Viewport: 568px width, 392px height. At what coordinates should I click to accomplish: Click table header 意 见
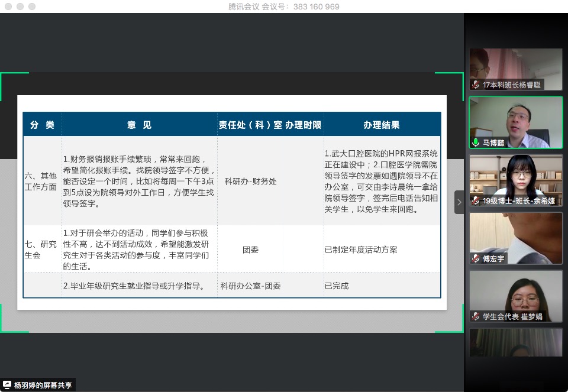point(139,125)
